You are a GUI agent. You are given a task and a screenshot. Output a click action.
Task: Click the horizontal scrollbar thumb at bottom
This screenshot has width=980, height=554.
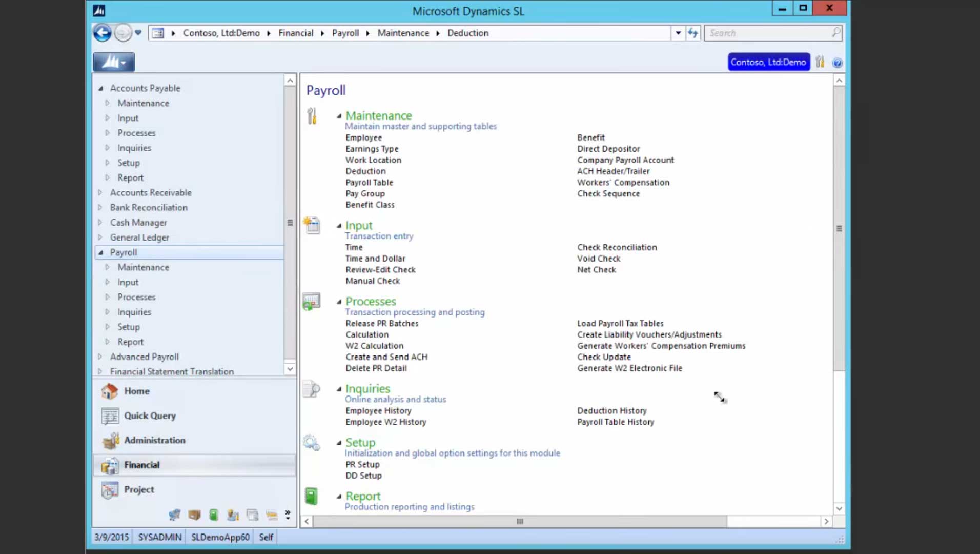click(x=520, y=521)
